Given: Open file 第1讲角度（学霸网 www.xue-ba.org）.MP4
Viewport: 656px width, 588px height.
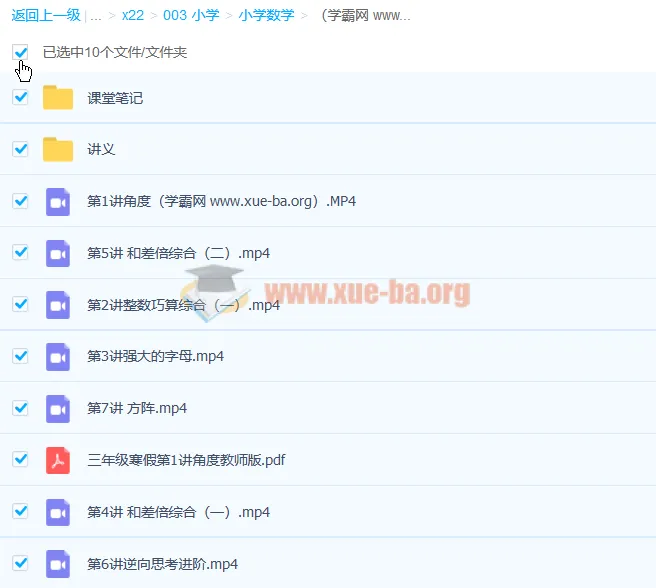Looking at the screenshot, I should (x=221, y=201).
